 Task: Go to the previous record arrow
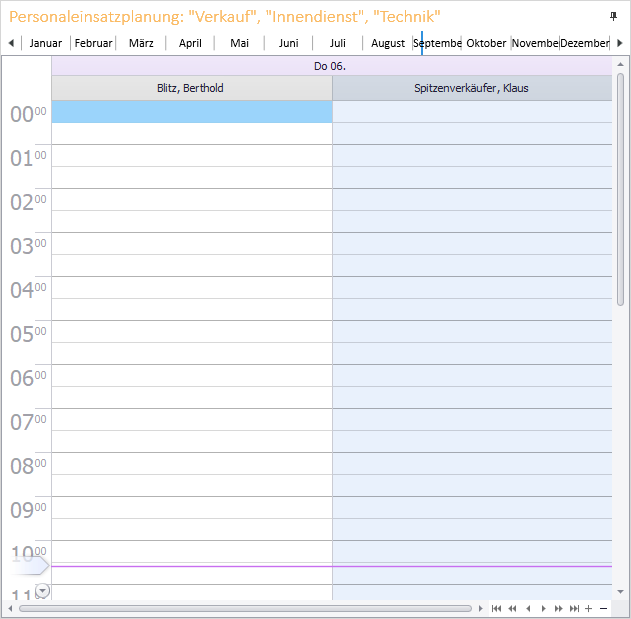coord(528,608)
